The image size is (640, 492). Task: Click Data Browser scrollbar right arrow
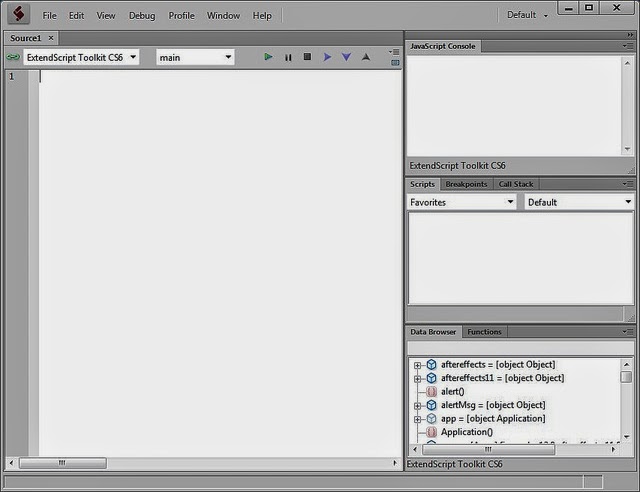click(613, 450)
